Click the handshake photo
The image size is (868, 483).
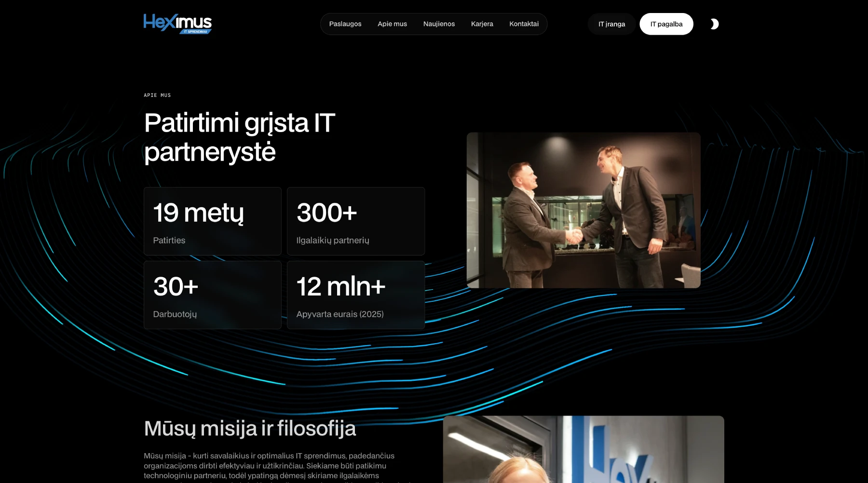[x=583, y=210]
